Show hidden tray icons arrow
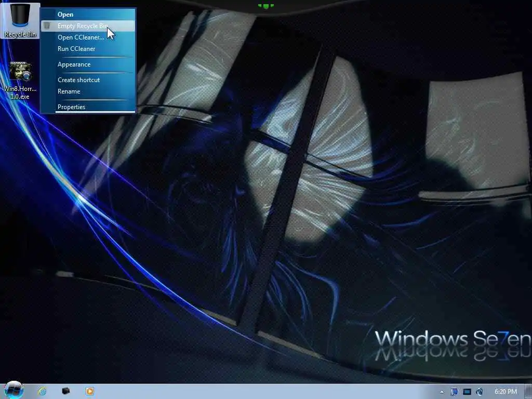Screen dimensions: 532x399 click(442, 392)
